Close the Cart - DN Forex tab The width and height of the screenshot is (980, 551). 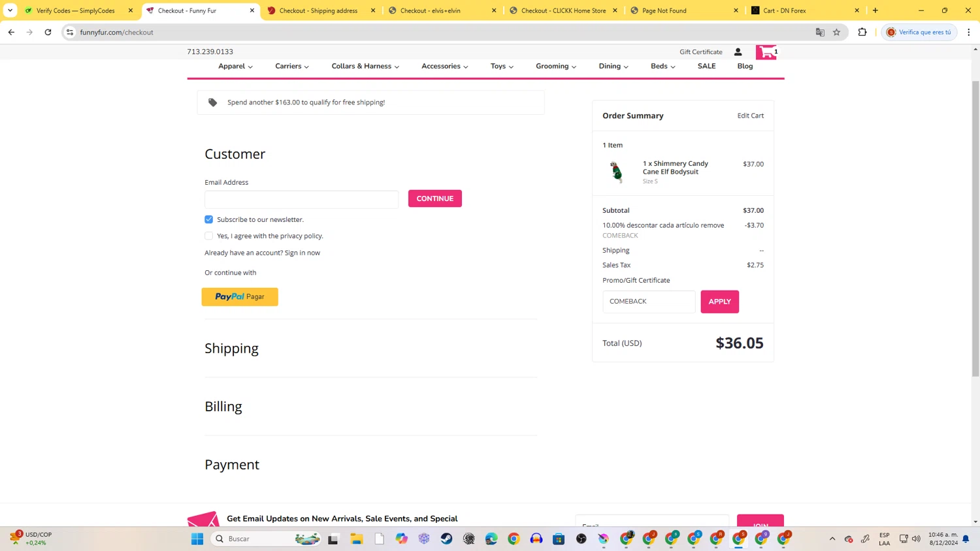pyautogui.click(x=857, y=10)
